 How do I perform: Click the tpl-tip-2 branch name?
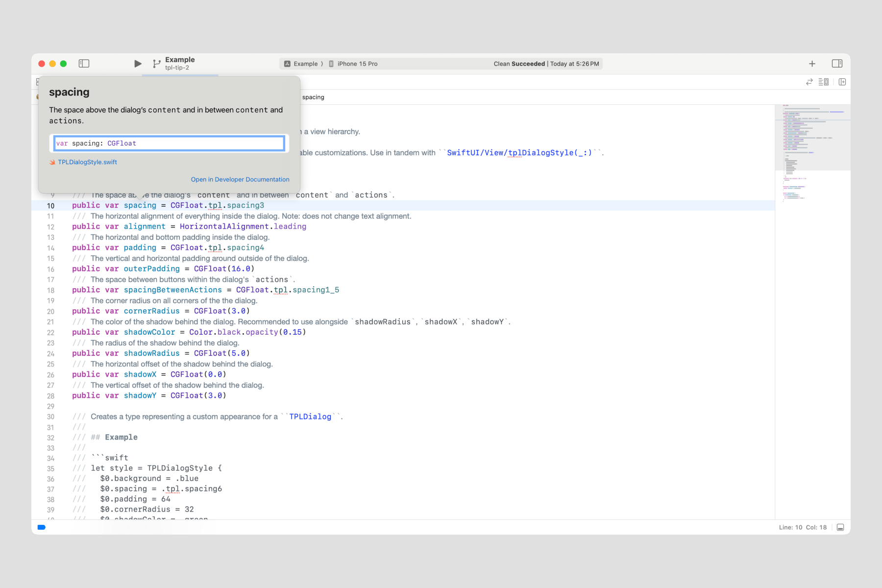(177, 68)
